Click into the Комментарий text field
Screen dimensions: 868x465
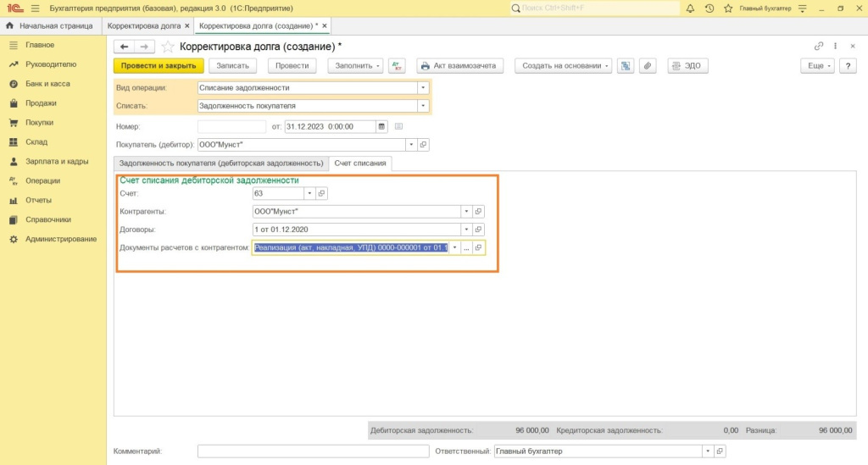tap(313, 451)
